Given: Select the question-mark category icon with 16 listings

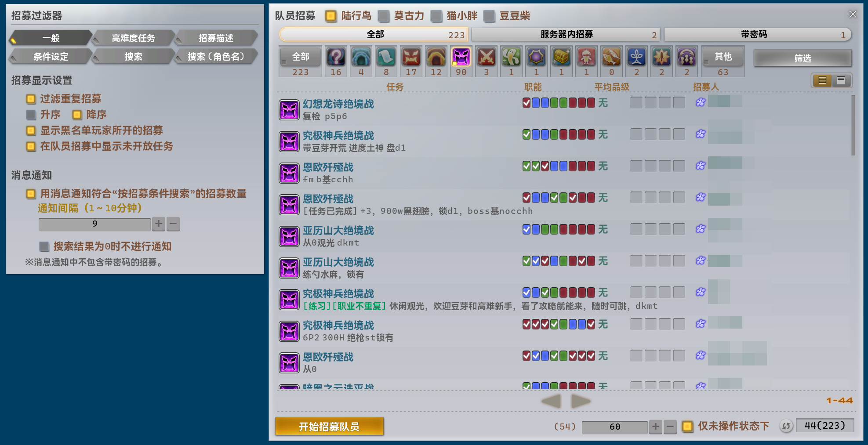Looking at the screenshot, I should (336, 57).
